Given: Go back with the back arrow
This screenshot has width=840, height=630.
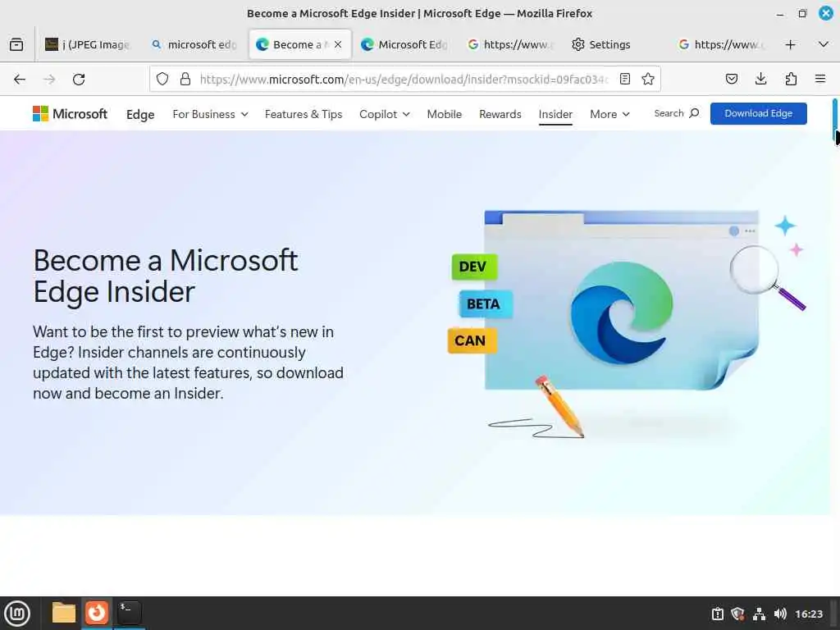Looking at the screenshot, I should [20, 80].
